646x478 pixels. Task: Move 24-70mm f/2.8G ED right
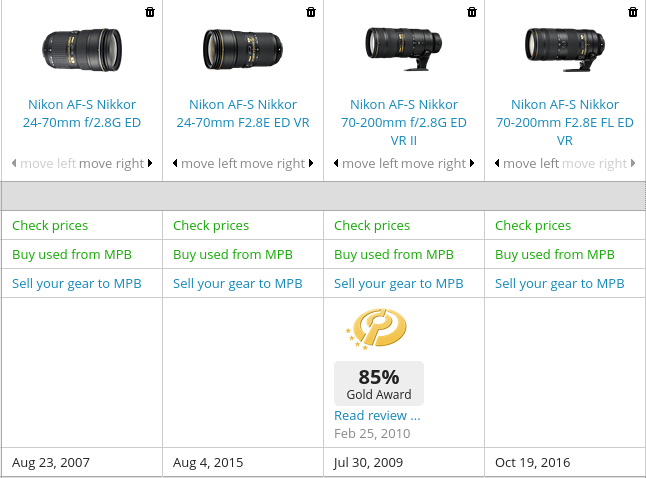[x=115, y=164]
